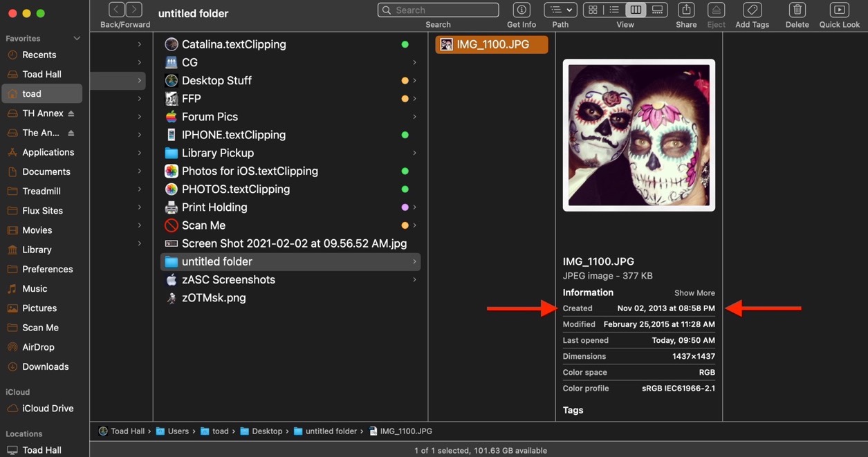Screen dimensions: 868x457
Task: Click the Share toolbar icon
Action: click(x=686, y=10)
